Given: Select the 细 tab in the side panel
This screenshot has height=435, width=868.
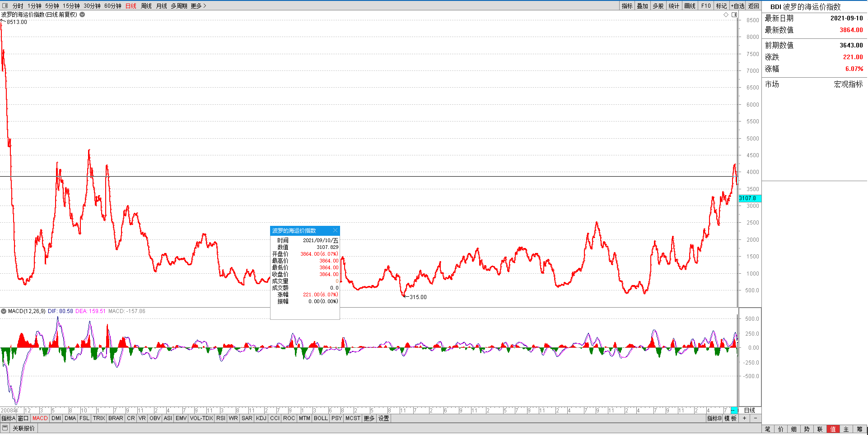Looking at the screenshot, I should coord(794,429).
